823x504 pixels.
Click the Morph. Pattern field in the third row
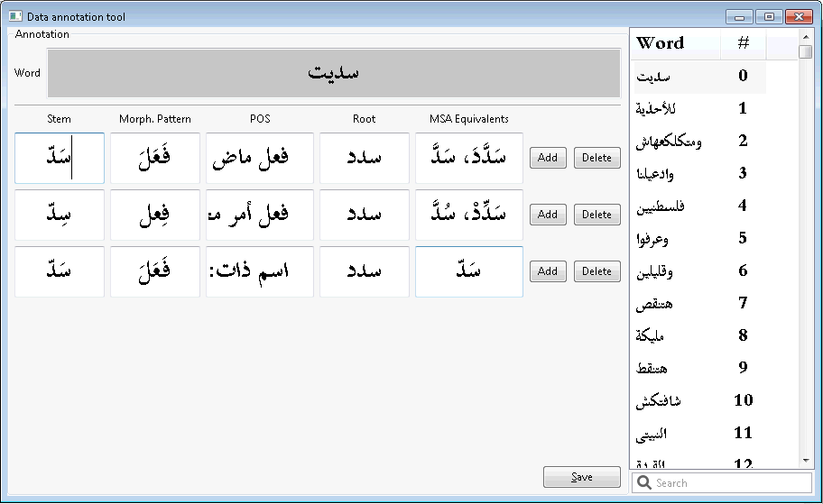[155, 271]
